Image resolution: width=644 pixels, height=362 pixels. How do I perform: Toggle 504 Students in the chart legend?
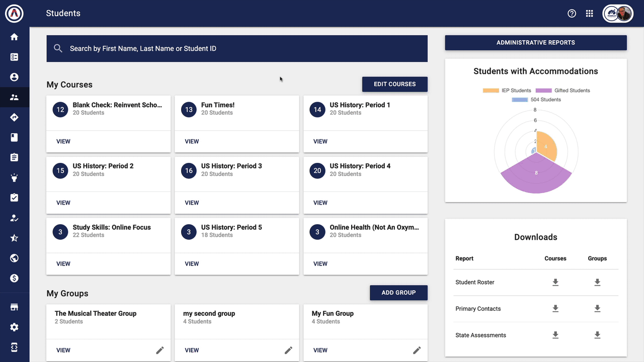point(536,100)
